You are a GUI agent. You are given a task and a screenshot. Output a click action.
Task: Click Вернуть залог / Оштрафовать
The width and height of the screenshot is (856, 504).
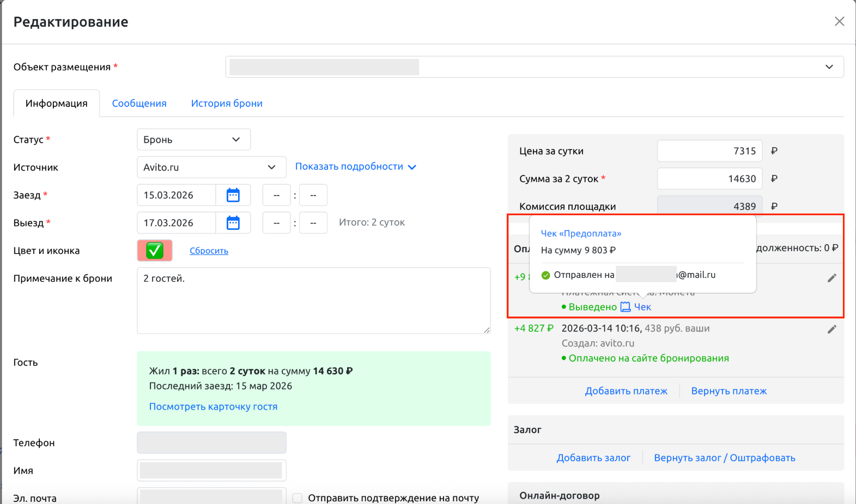click(724, 458)
